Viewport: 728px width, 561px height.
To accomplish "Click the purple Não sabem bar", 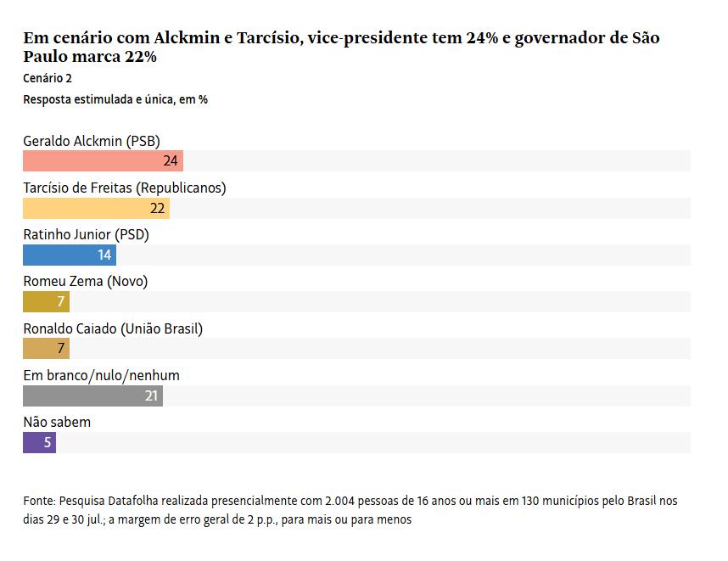I will tap(40, 442).
